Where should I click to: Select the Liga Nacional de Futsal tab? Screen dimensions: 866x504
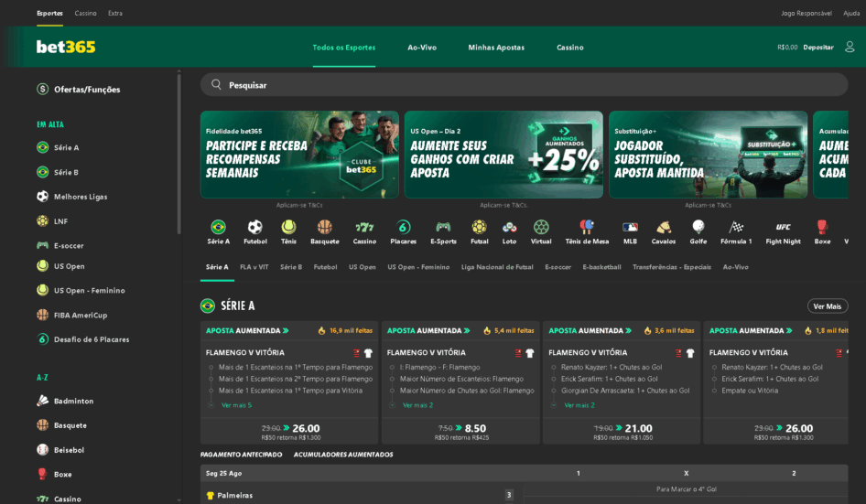coord(497,267)
